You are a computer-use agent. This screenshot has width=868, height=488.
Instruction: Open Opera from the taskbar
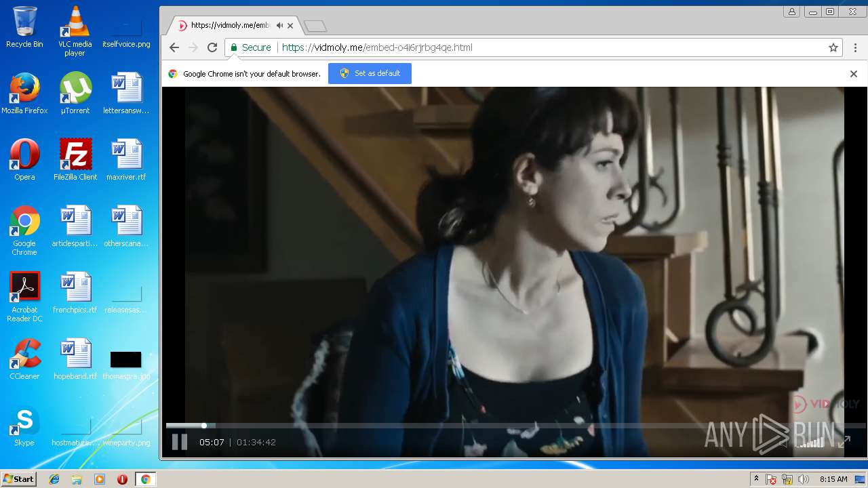122,479
